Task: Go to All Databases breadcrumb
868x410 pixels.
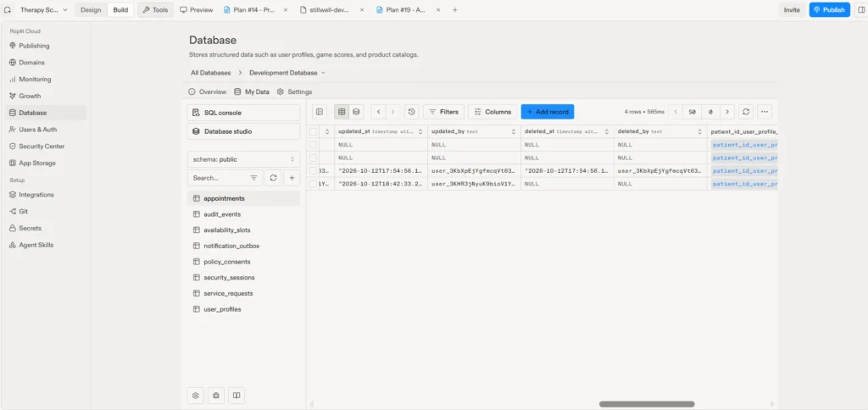Action: coord(210,73)
